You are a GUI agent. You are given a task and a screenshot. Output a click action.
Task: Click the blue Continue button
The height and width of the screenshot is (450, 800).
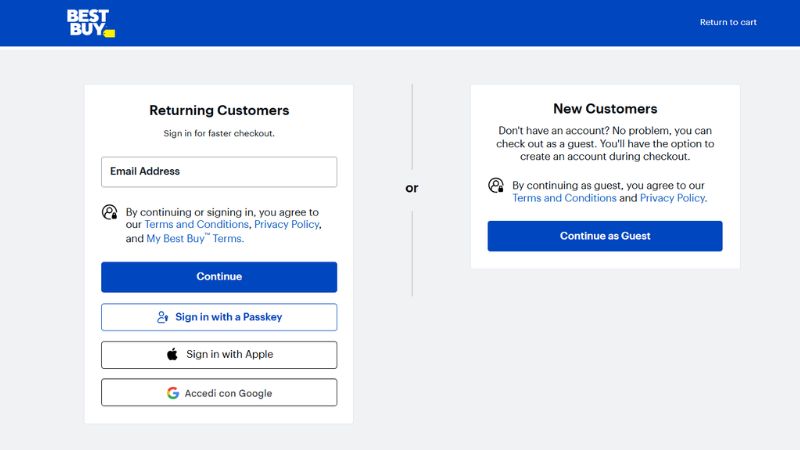click(x=219, y=277)
